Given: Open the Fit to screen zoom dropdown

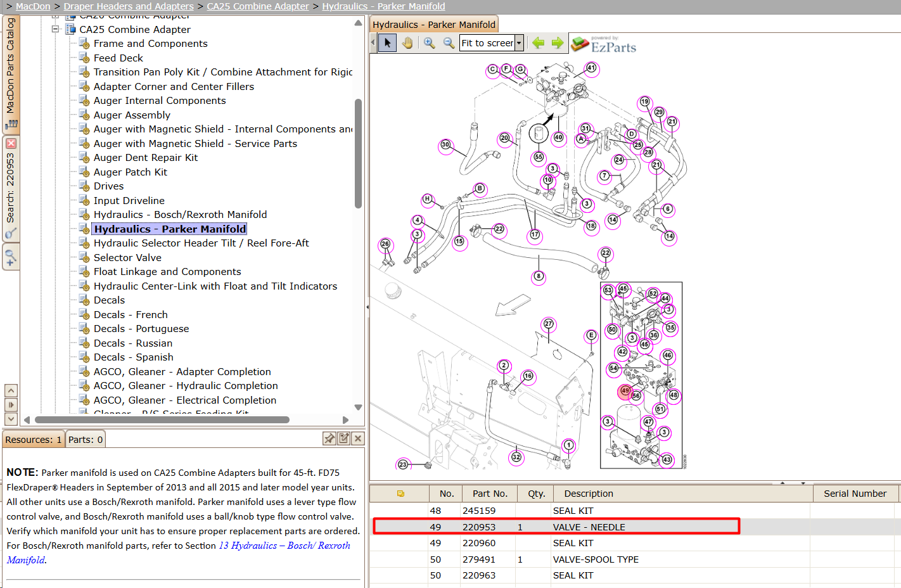Looking at the screenshot, I should point(519,43).
